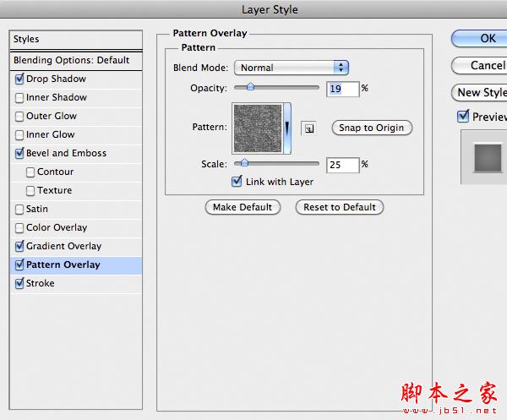Check the Texture checkbox
The width and height of the screenshot is (507, 420).
pos(30,191)
